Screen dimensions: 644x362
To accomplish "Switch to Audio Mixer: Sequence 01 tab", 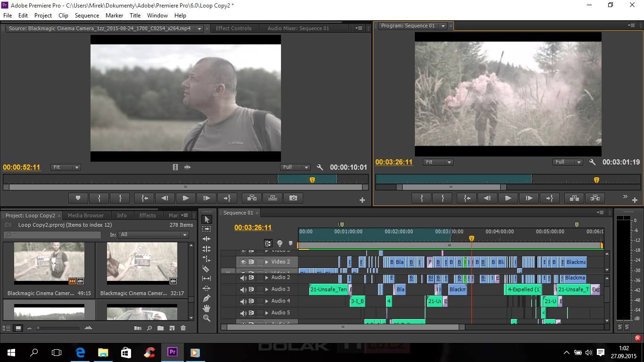I will 298,28.
